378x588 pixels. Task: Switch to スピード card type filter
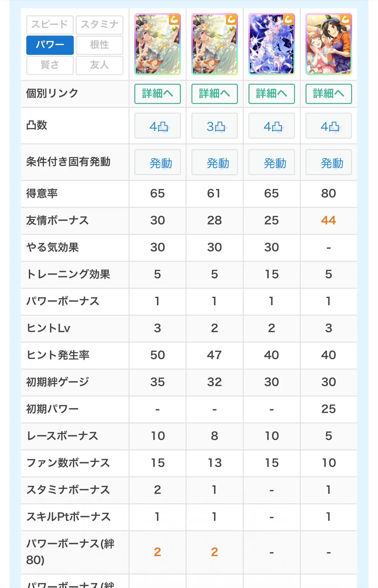click(50, 25)
